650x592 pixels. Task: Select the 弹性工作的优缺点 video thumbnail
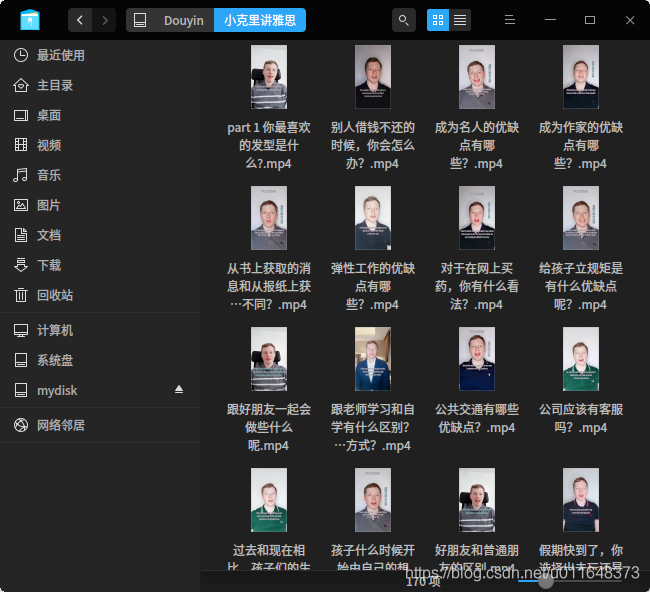point(373,218)
